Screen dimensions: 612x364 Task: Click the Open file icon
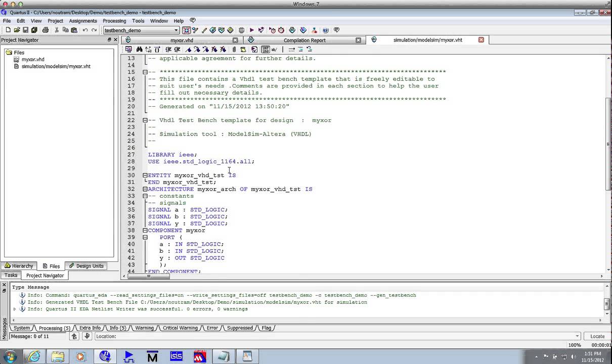pos(17,30)
